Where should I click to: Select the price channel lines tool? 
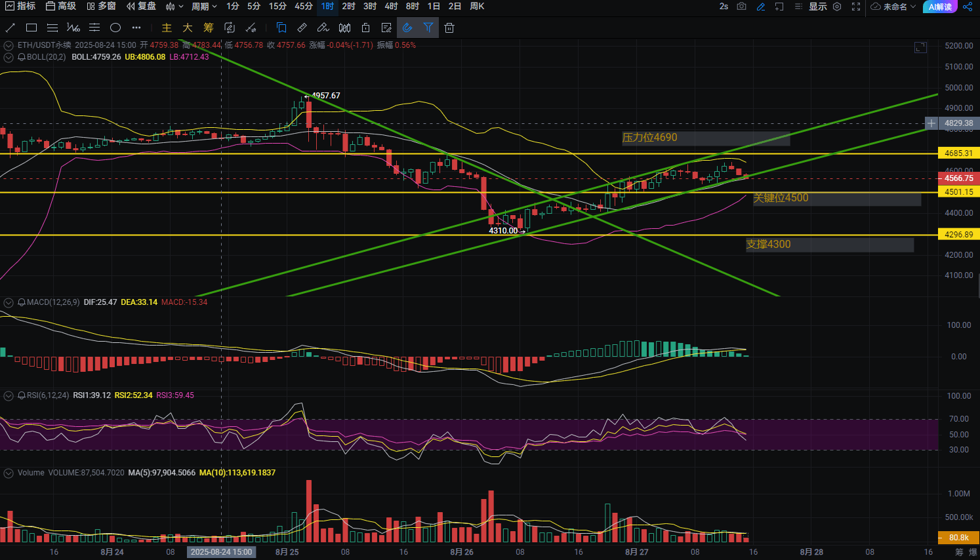click(x=94, y=28)
